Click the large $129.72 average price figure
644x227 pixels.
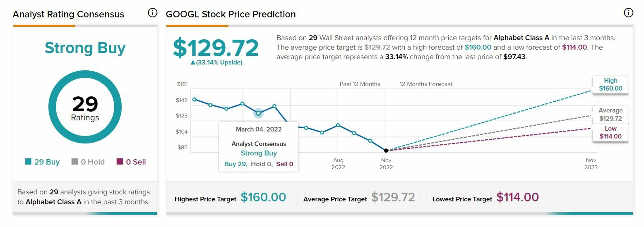click(x=216, y=48)
